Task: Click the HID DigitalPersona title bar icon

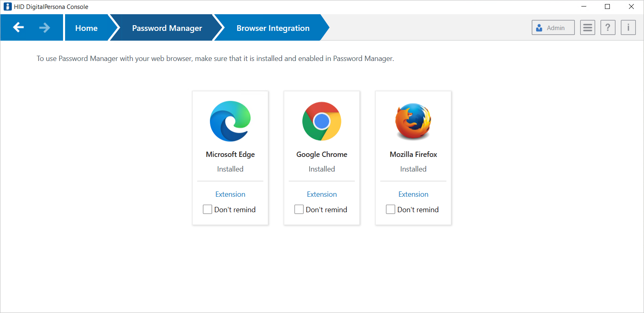Action: pos(7,7)
